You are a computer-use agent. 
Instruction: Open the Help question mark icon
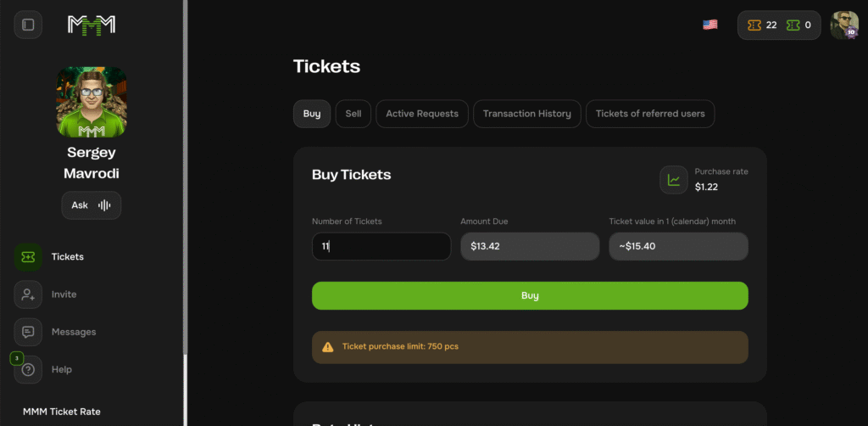point(28,370)
